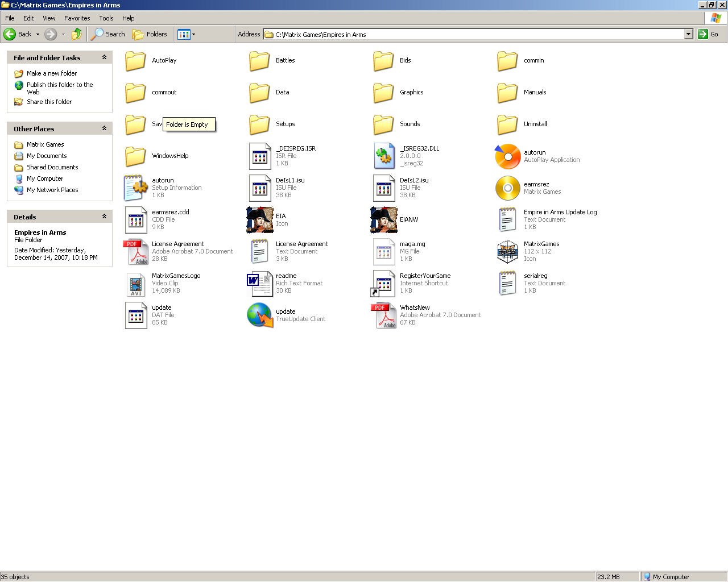Screen dimensions: 728x582
Task: Open the readme Rich Text document
Action: click(x=260, y=283)
